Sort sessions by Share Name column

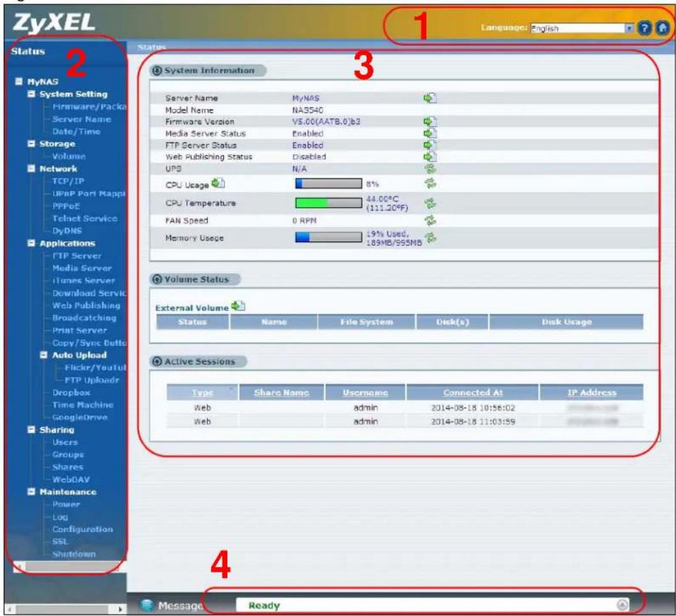pyautogui.click(x=281, y=393)
